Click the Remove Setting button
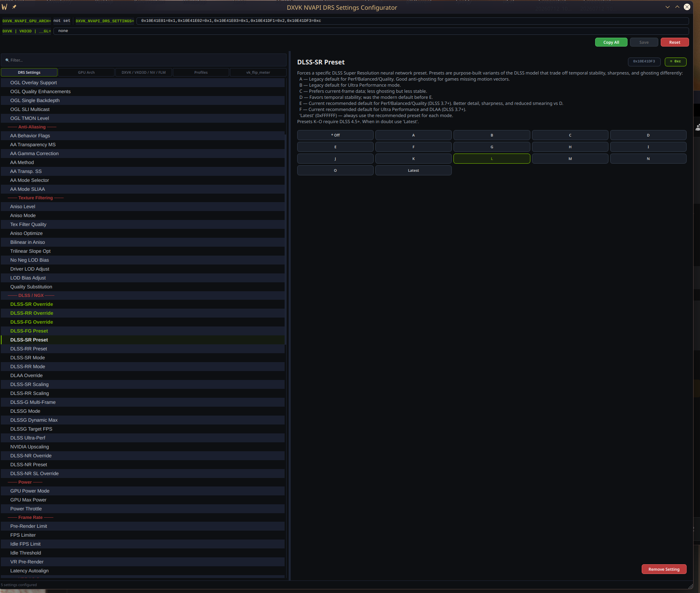 [x=664, y=569]
